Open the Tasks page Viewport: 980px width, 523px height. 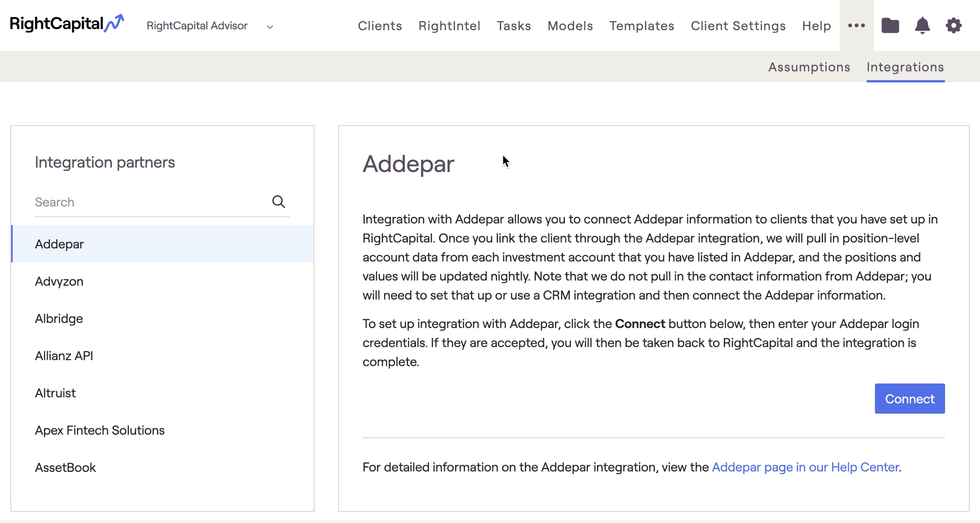click(x=514, y=26)
